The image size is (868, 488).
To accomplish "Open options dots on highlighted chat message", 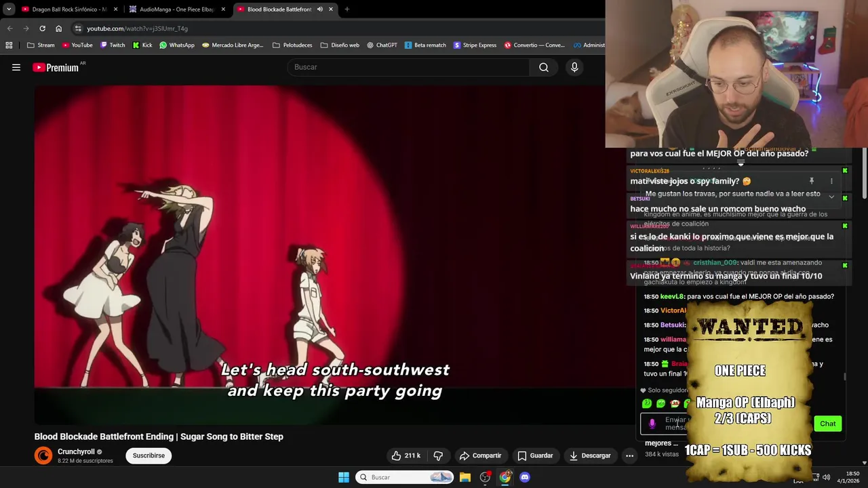I will pos(831,181).
